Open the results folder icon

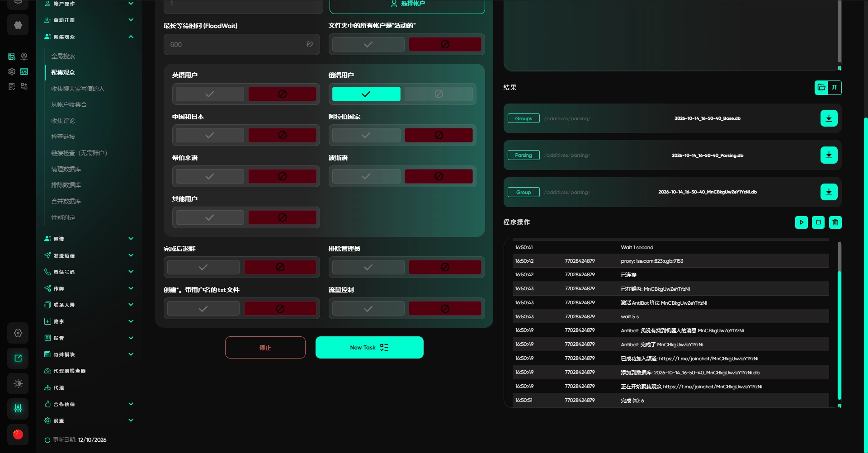point(821,88)
